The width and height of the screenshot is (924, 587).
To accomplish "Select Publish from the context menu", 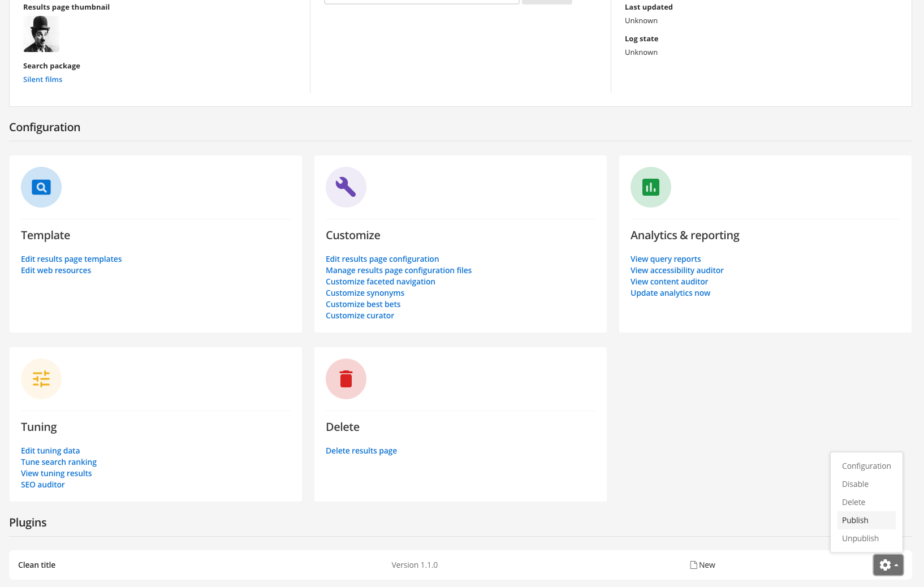I will coord(854,520).
